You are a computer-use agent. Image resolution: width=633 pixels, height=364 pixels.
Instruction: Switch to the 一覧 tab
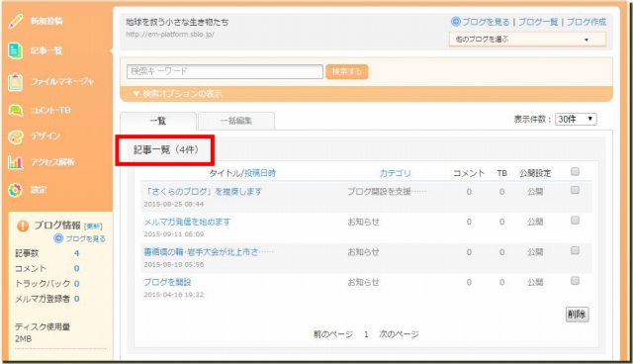(158, 121)
